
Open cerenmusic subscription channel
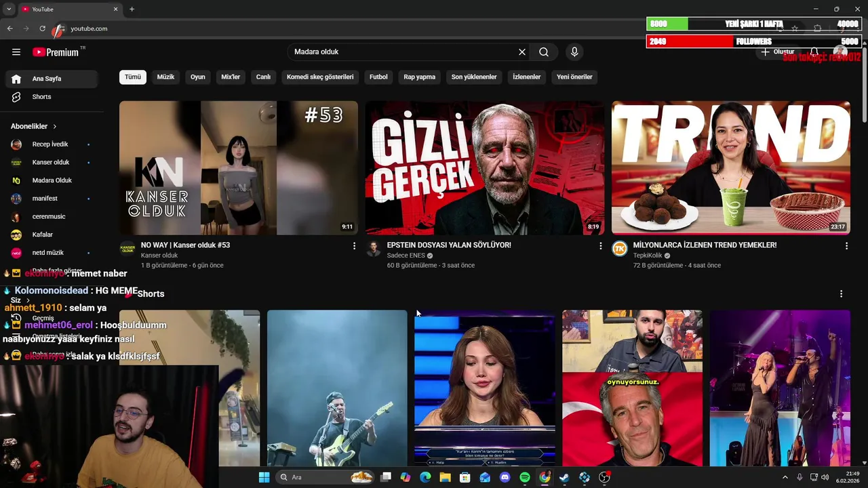click(x=52, y=216)
